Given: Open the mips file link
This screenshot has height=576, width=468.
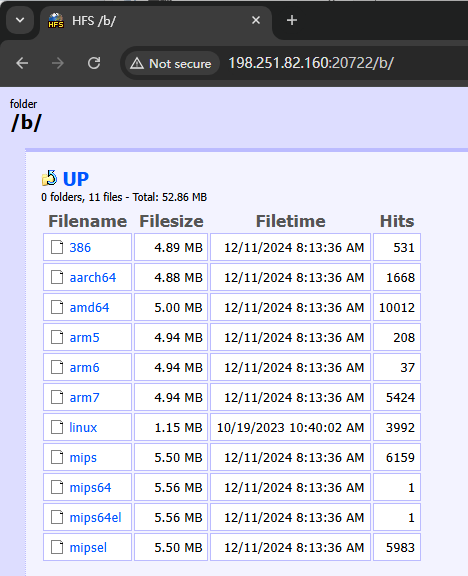Looking at the screenshot, I should tap(83, 458).
